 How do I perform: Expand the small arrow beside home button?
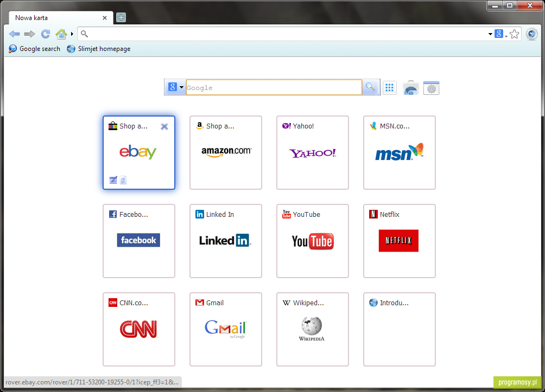72,34
